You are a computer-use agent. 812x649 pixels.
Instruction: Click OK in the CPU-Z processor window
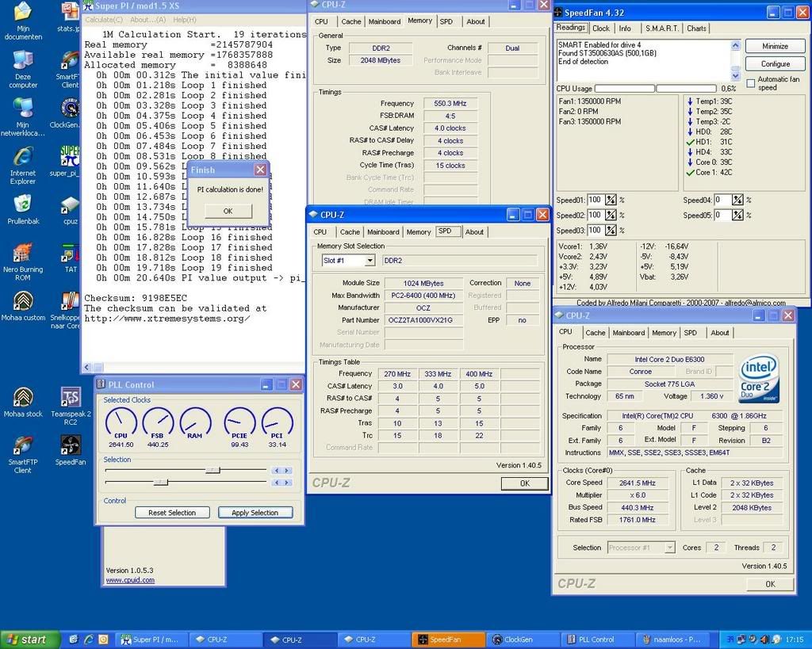point(770,584)
